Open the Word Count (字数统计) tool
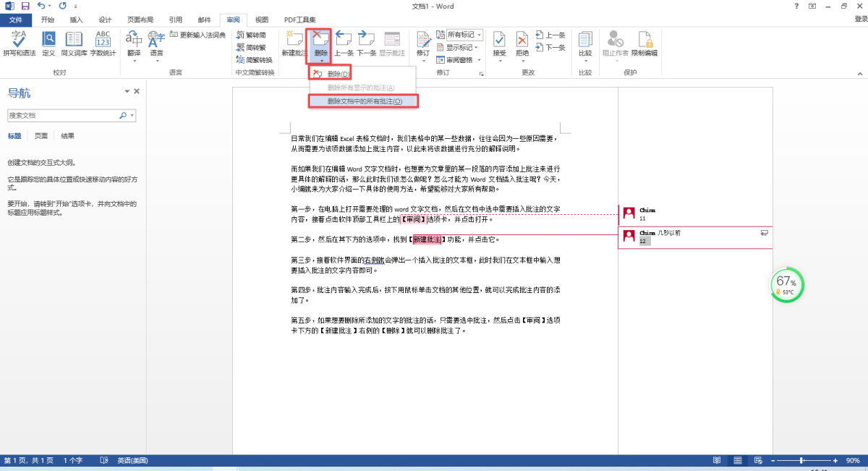 click(103, 43)
